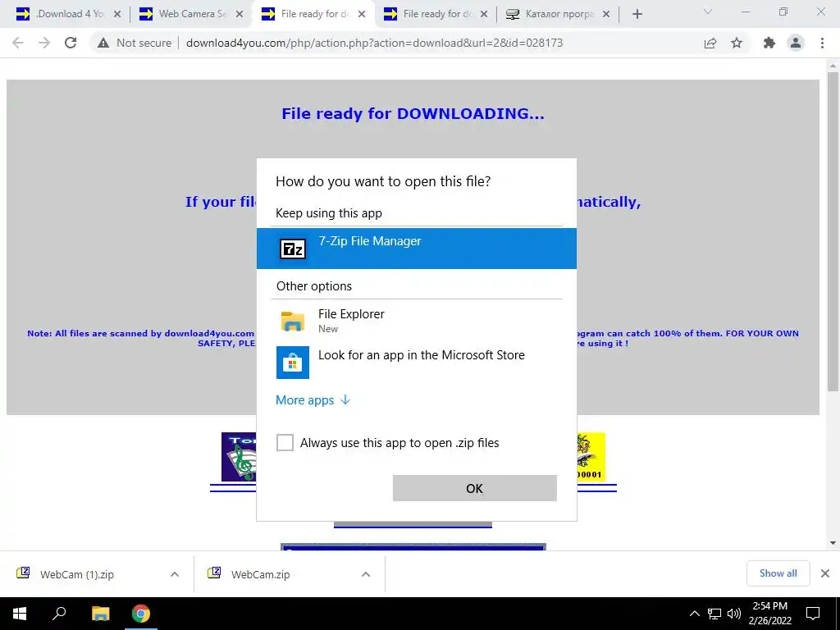The image size is (840, 630).
Task: Share this page icon
Action: (710, 43)
